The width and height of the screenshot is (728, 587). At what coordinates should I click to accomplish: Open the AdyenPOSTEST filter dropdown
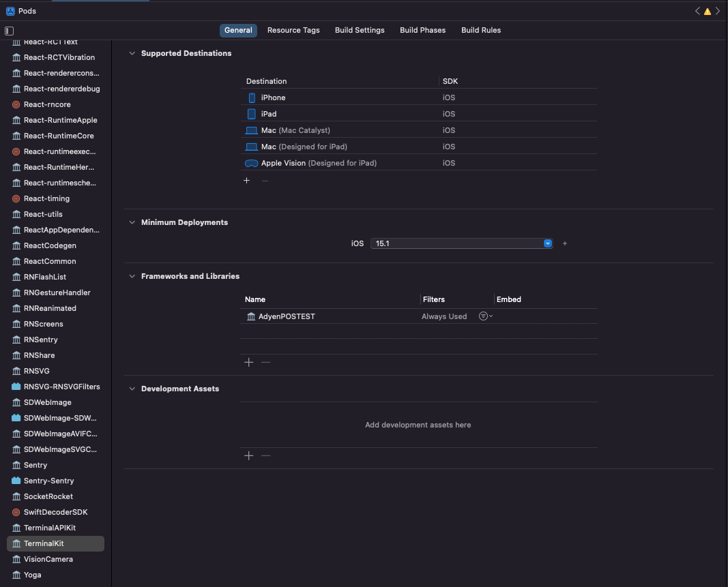pos(486,316)
